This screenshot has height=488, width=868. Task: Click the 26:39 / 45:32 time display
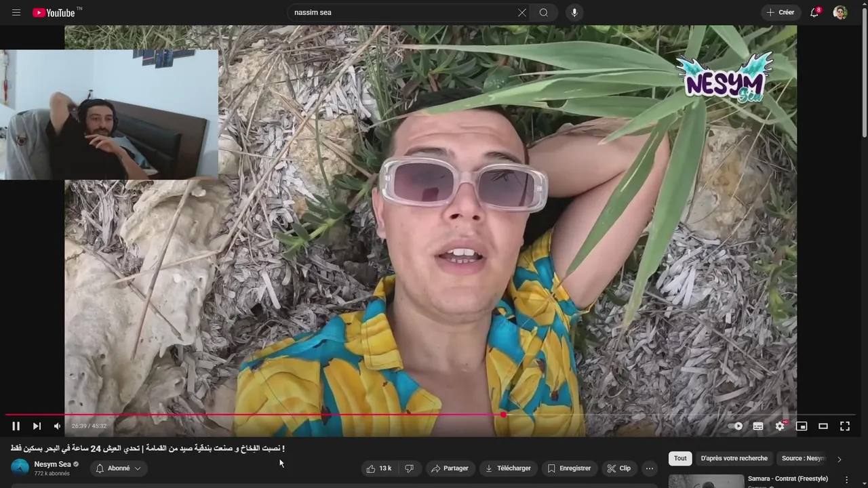click(x=89, y=426)
